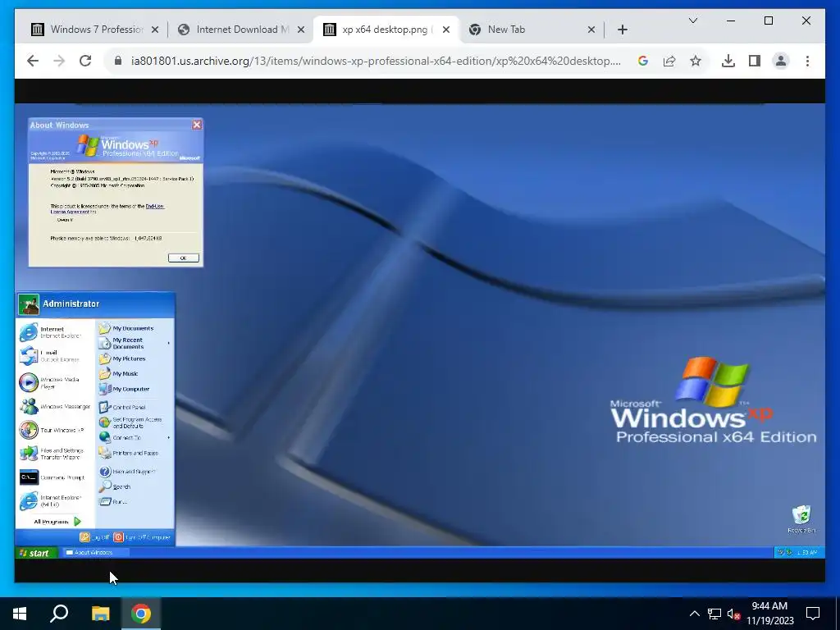Open the Chrome downloads icon

pos(728,61)
